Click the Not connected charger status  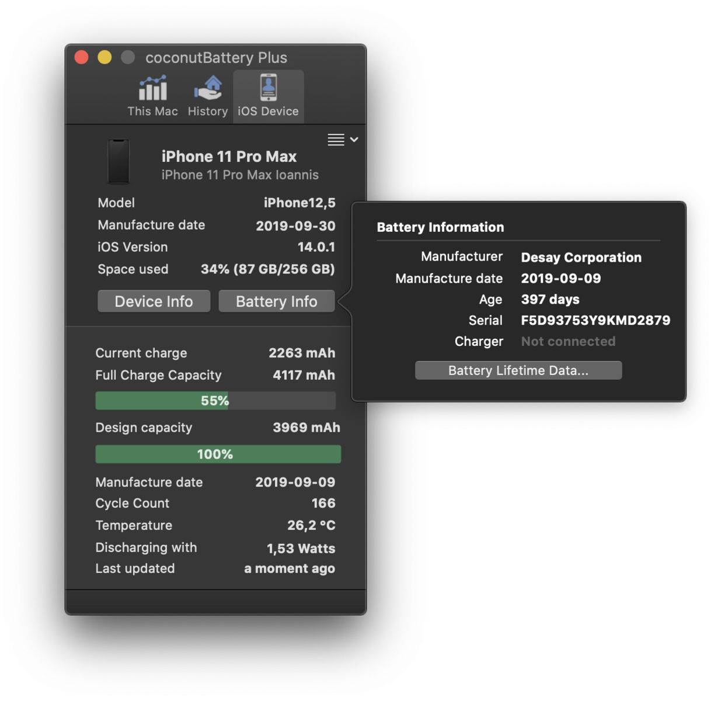(568, 341)
